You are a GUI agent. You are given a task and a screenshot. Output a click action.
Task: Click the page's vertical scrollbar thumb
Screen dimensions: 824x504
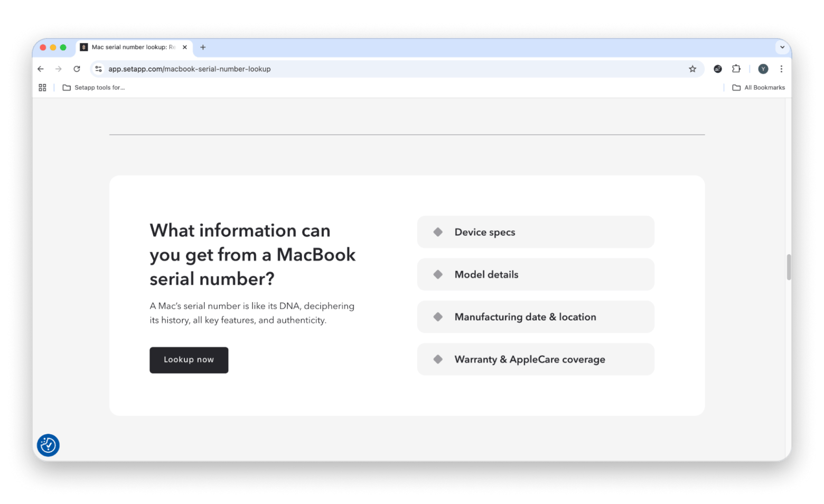pyautogui.click(x=789, y=267)
